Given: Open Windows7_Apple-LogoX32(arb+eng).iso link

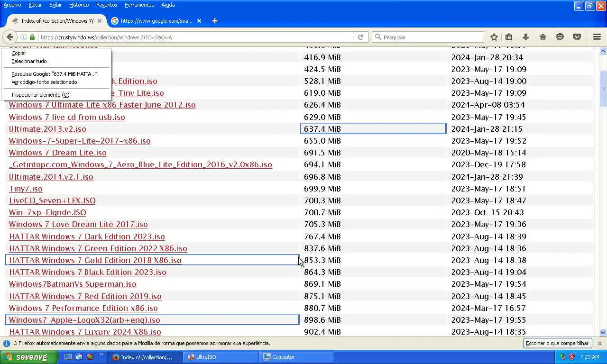Looking at the screenshot, I should point(84,320).
